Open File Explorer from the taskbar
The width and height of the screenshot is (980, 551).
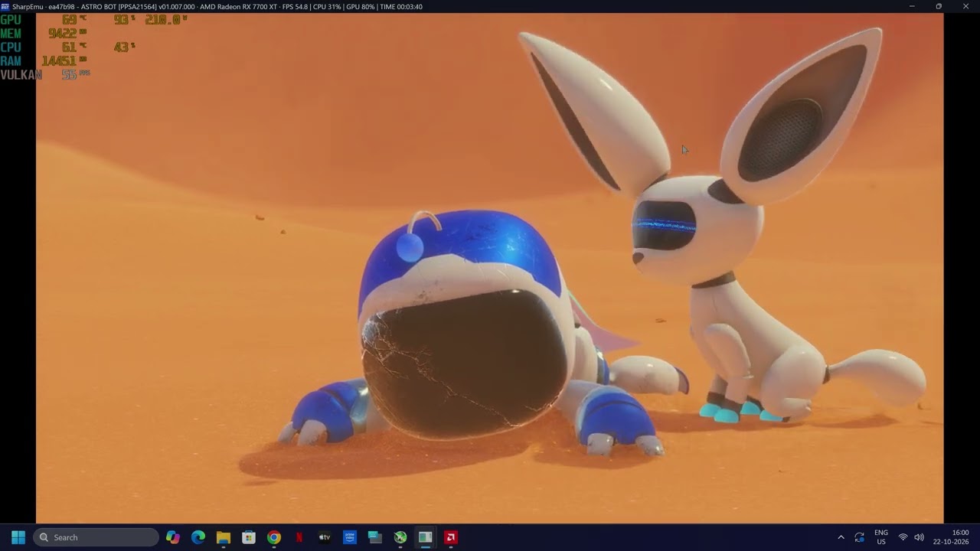point(224,537)
